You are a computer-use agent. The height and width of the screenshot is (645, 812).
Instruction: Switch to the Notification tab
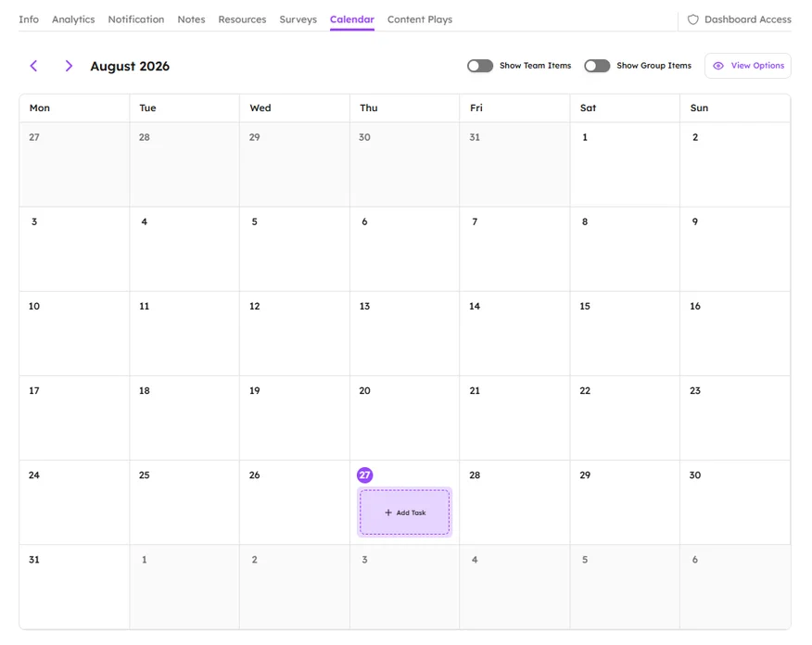[x=136, y=19]
